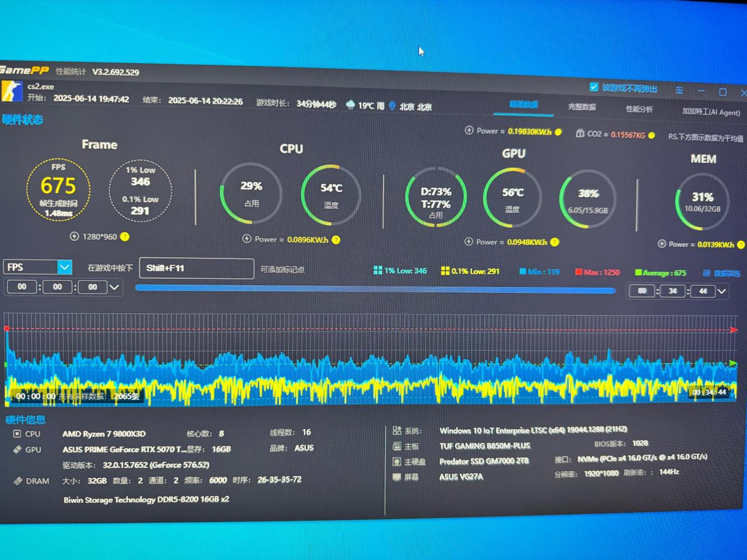Toggle the Average: 675 chart series
This screenshot has height=560, width=747.
tap(660, 272)
